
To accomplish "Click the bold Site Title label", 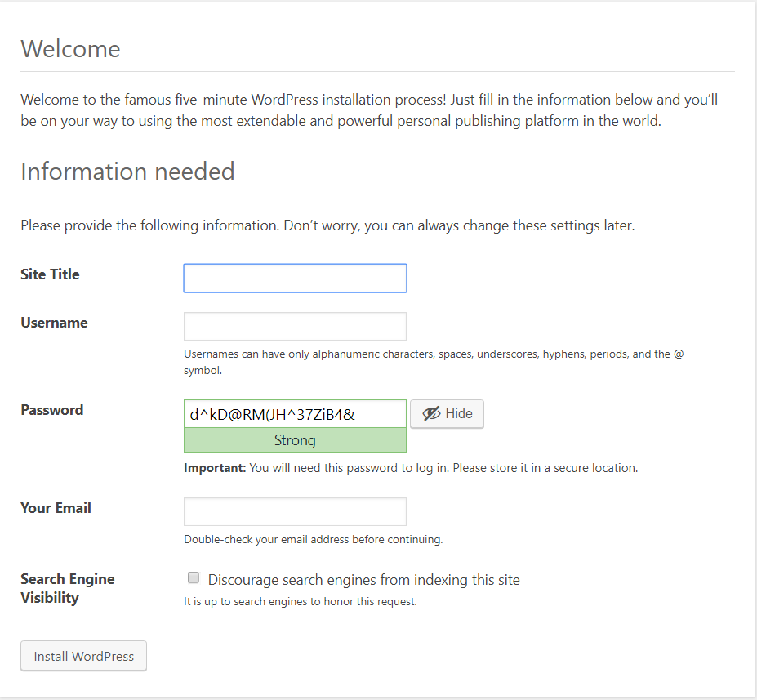I will pyautogui.click(x=50, y=274).
